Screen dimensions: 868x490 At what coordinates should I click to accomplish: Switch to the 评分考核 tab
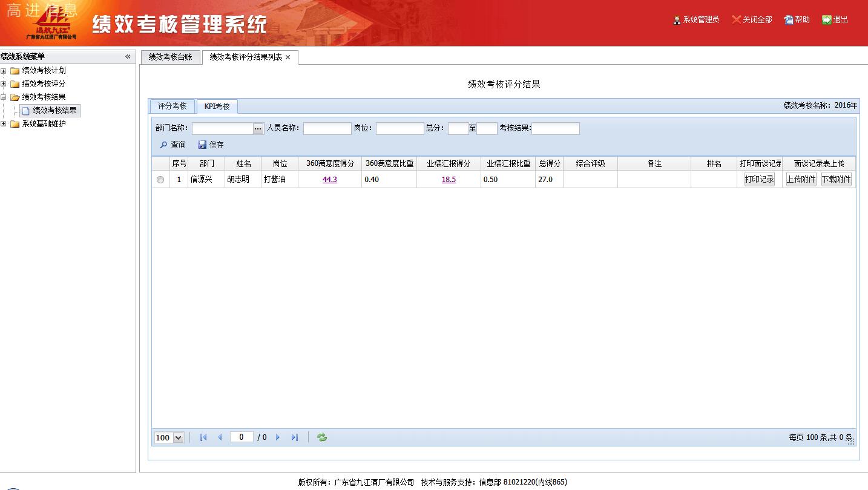click(x=173, y=106)
